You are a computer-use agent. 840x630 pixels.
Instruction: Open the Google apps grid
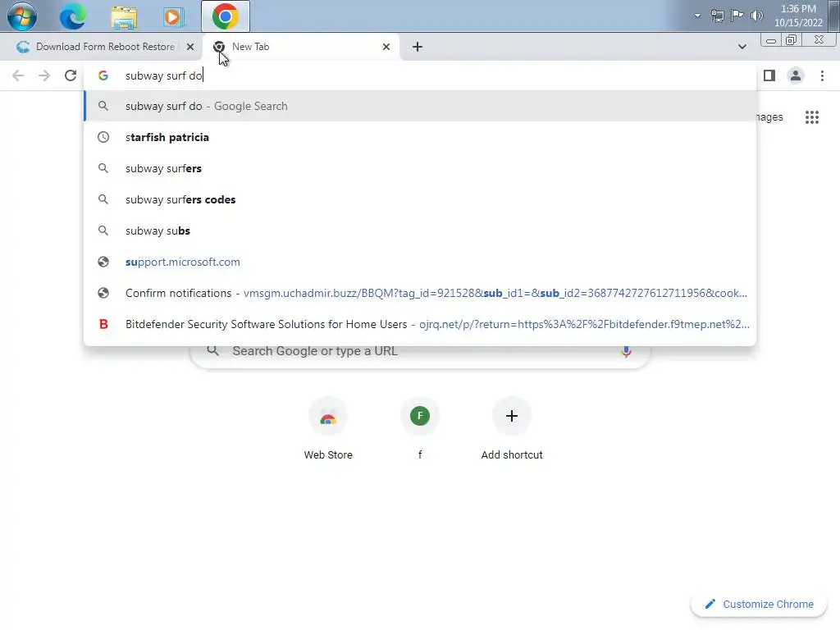811,116
